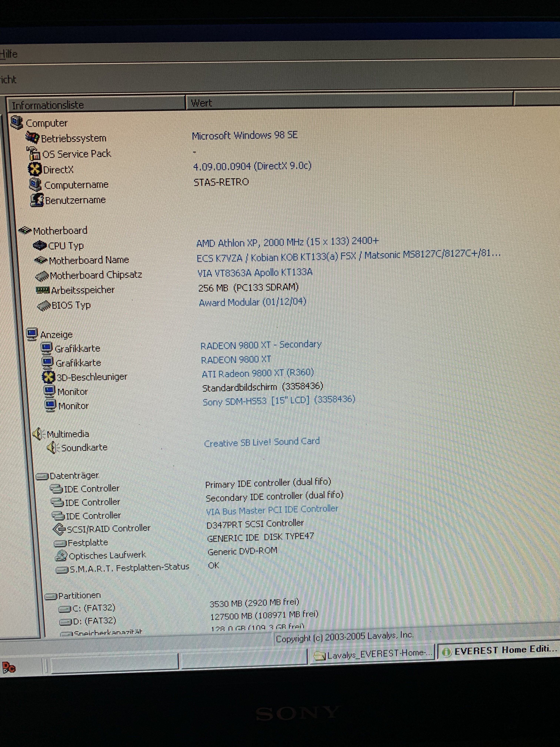Click the Benutzername user icon
The image size is (560, 747).
[x=37, y=200]
